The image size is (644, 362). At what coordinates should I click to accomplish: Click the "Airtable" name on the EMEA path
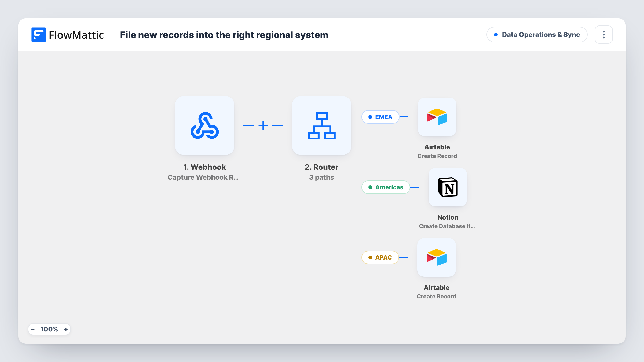click(x=437, y=147)
